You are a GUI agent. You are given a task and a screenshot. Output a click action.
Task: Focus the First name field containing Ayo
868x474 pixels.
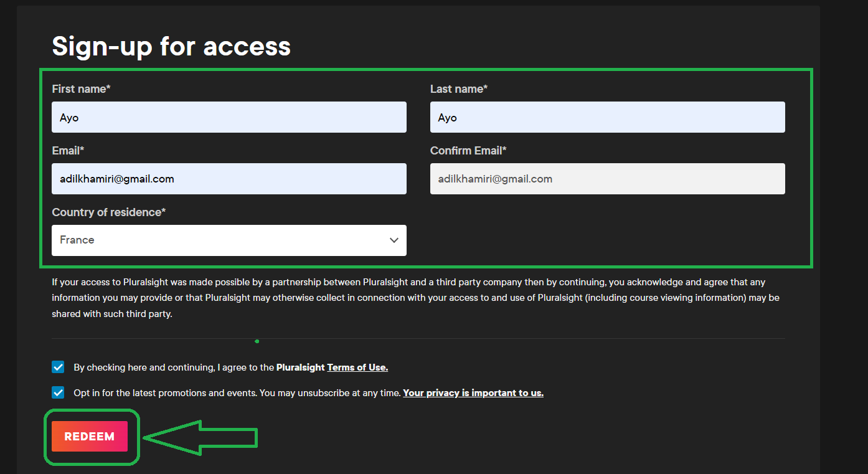tap(229, 117)
